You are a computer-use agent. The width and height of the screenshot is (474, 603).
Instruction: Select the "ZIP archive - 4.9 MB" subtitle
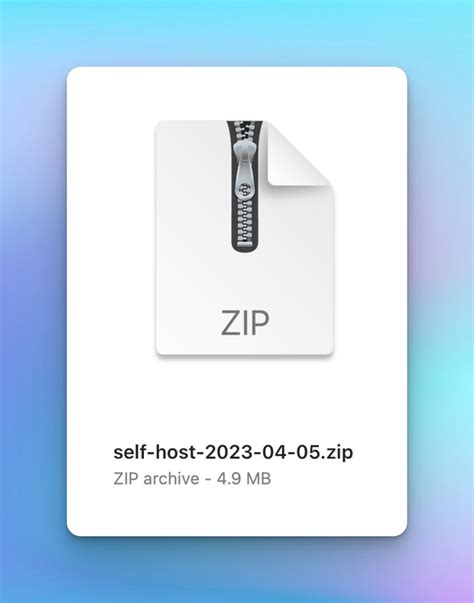coord(192,479)
